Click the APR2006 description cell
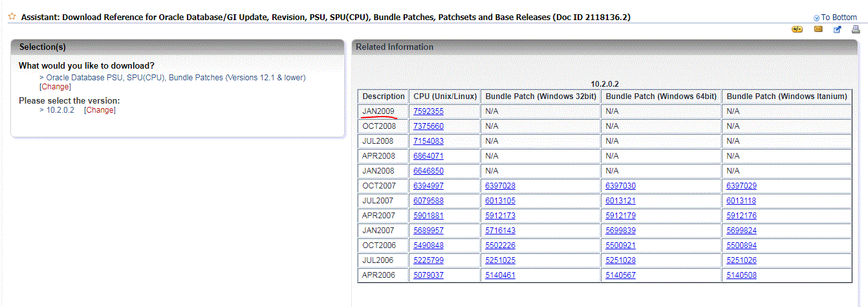The height and width of the screenshot is (307, 868). (x=384, y=275)
